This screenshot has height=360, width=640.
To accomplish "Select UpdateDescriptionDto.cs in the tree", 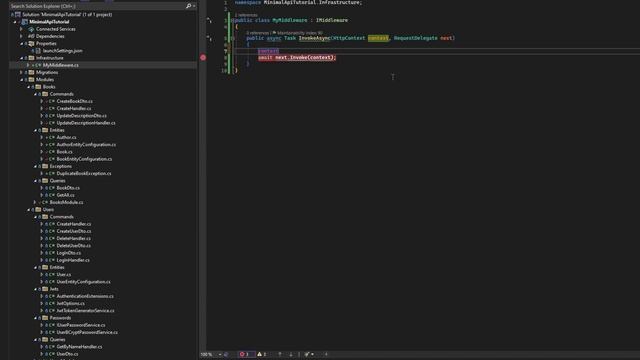I will point(82,116).
